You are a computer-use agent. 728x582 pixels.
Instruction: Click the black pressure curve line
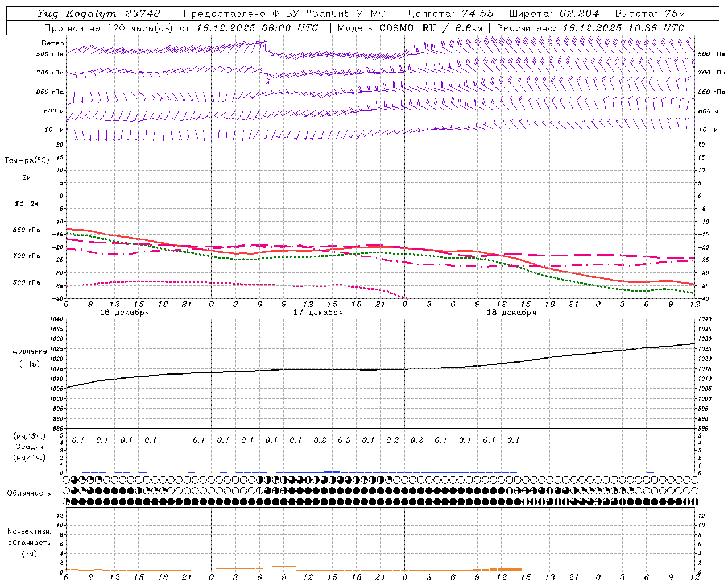[x=380, y=369]
